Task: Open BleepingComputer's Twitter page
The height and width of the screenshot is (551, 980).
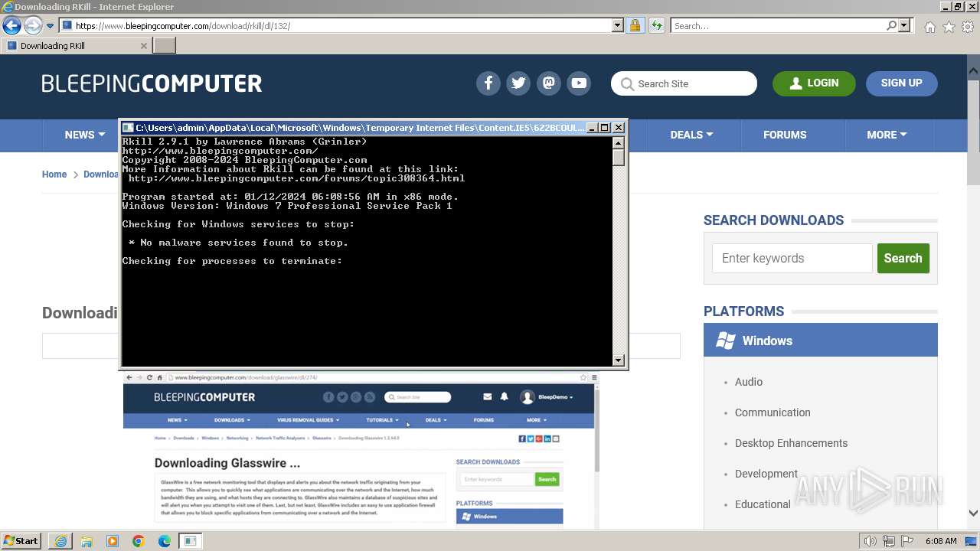Action: coord(518,83)
